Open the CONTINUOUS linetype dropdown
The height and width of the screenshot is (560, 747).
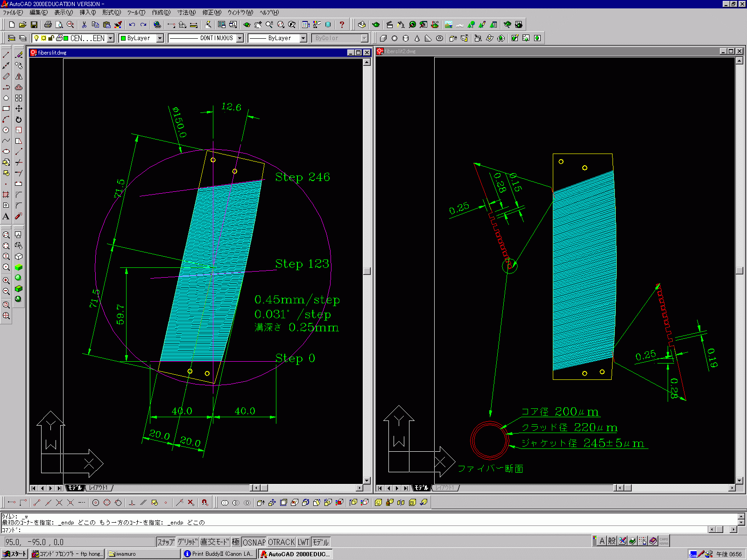click(x=240, y=38)
